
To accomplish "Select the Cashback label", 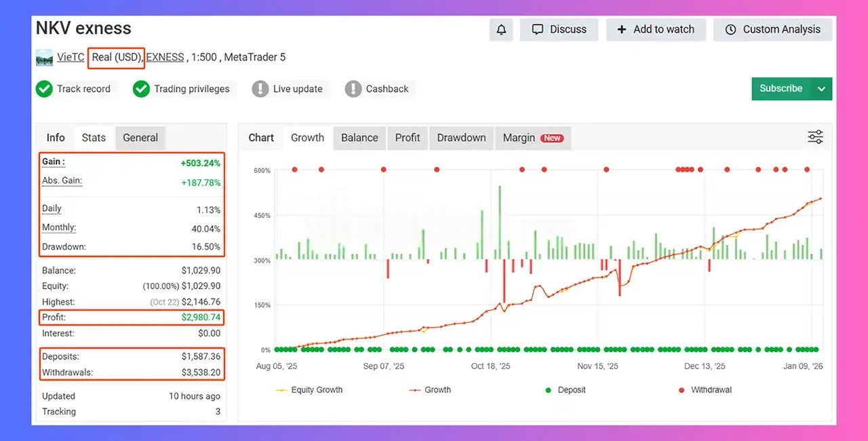I will [387, 89].
